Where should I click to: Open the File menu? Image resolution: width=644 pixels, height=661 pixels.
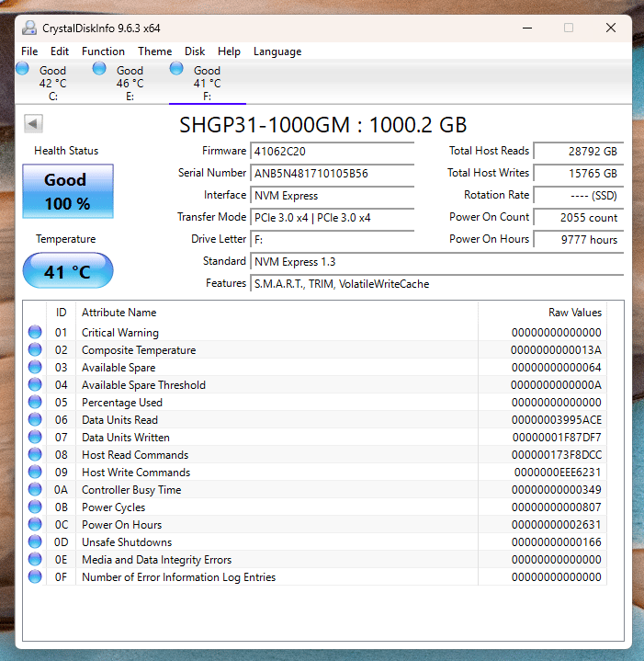pyautogui.click(x=29, y=51)
